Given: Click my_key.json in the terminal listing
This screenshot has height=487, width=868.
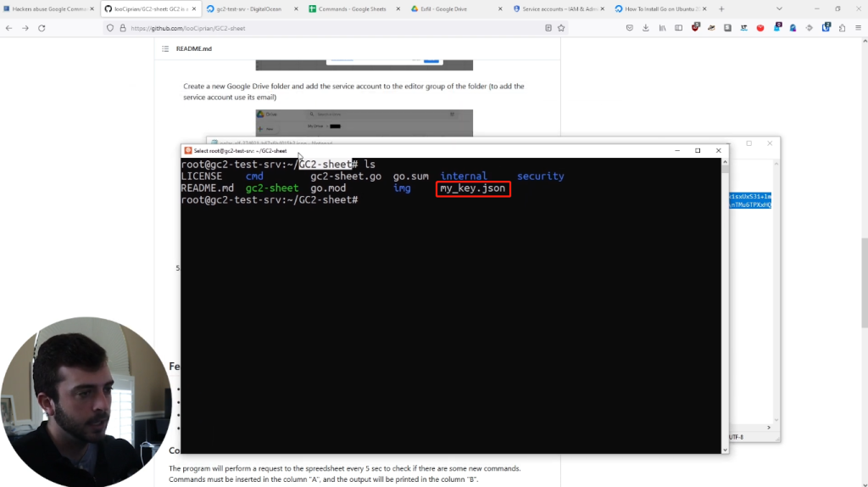Looking at the screenshot, I should point(473,188).
